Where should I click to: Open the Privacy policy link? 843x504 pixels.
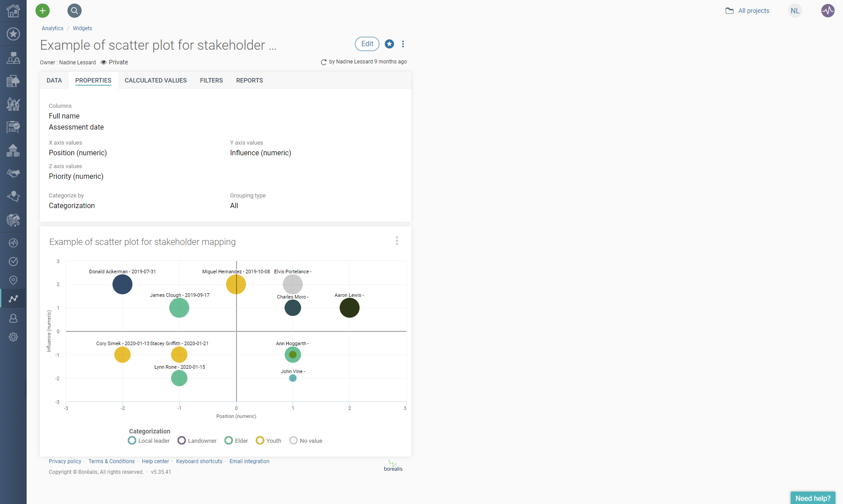tap(65, 461)
